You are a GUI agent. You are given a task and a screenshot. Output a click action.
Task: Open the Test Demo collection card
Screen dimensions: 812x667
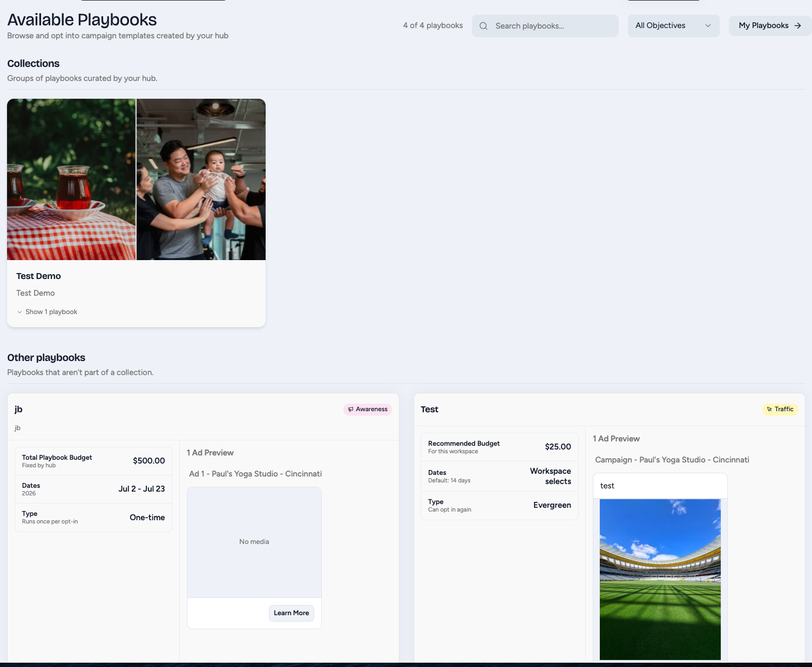(x=136, y=213)
